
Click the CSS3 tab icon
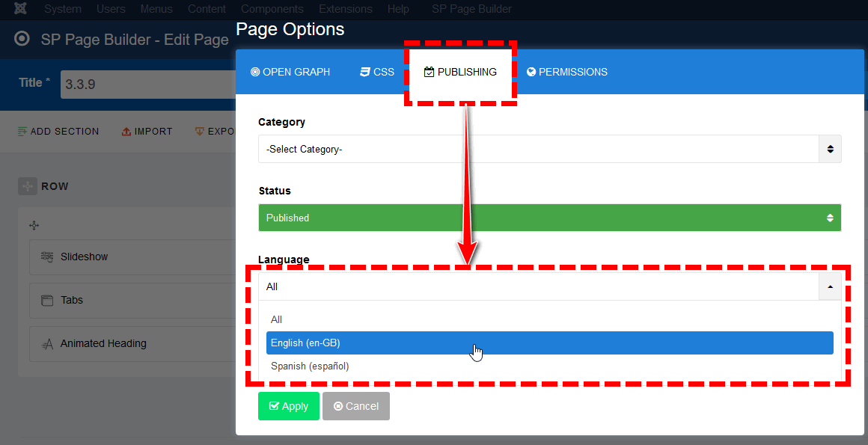pos(365,72)
